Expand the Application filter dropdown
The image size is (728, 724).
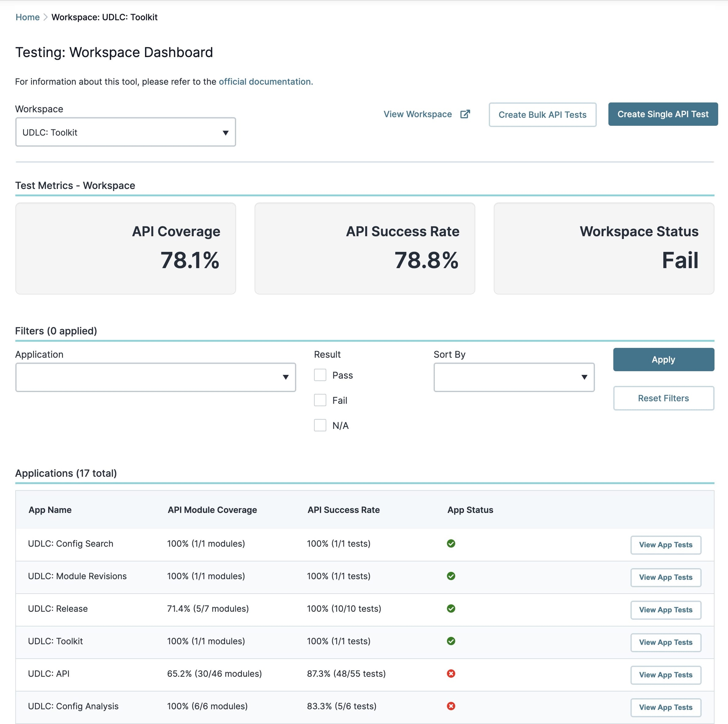155,377
